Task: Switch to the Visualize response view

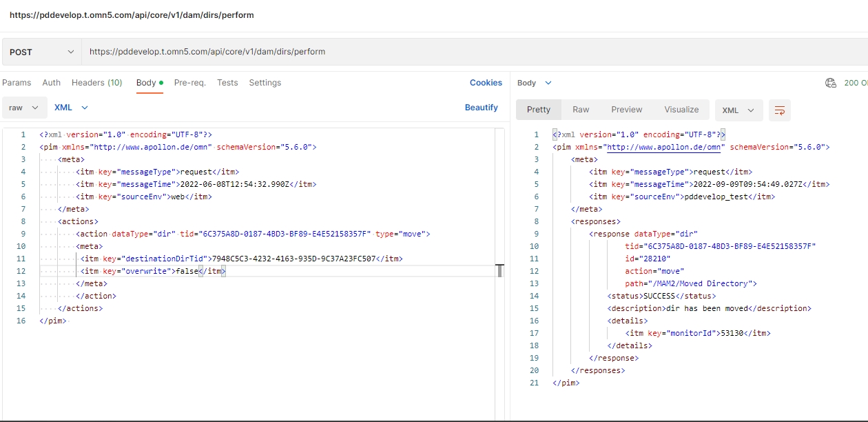Action: (x=681, y=110)
